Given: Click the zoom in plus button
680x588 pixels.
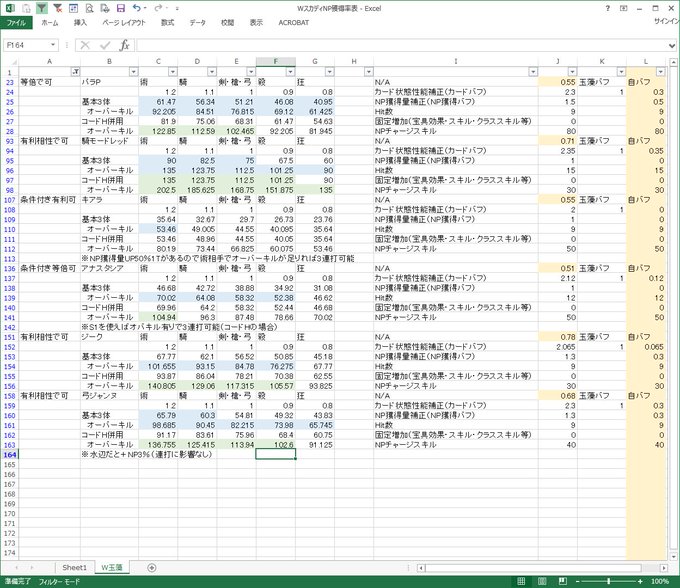Looking at the screenshot, I should coord(640,581).
